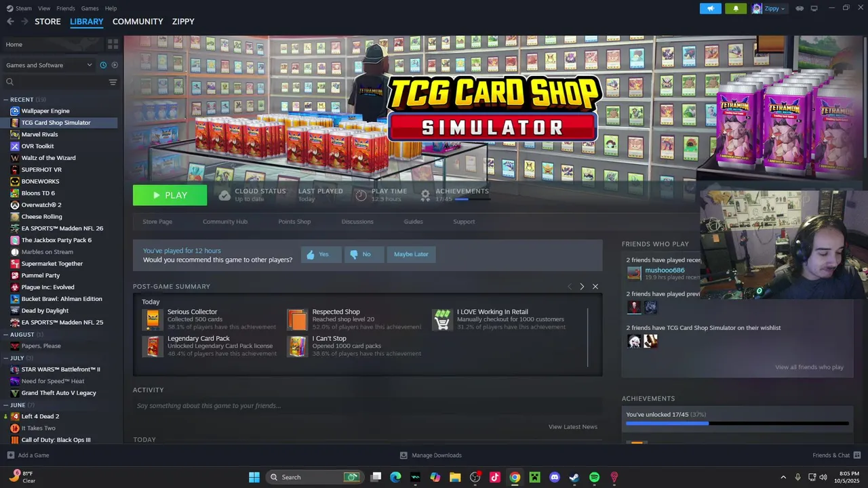Image resolution: width=868 pixels, height=488 pixels.
Task: Open the advanced library filter options icon
Action: click(x=113, y=82)
